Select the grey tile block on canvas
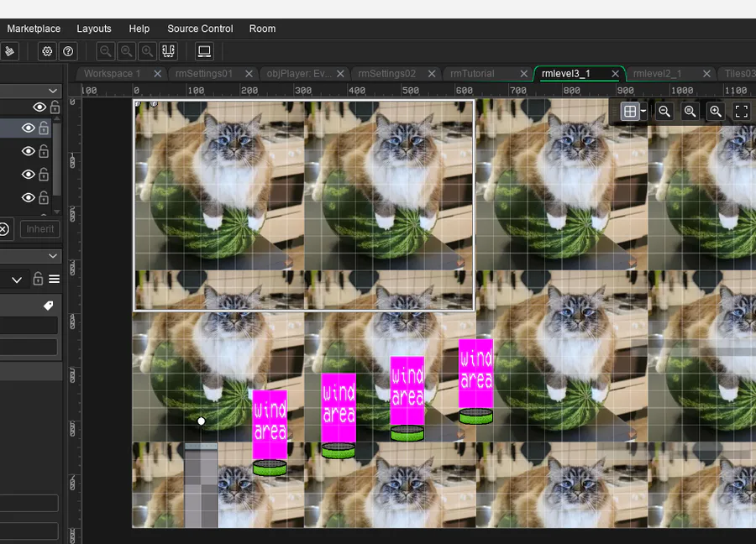Screen dimensions: 756x544 click(x=201, y=485)
